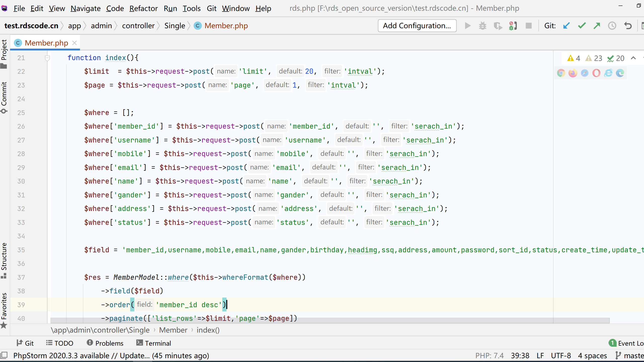Open the Edit menu
Viewport: 644px width, 362px height.
(x=37, y=8)
